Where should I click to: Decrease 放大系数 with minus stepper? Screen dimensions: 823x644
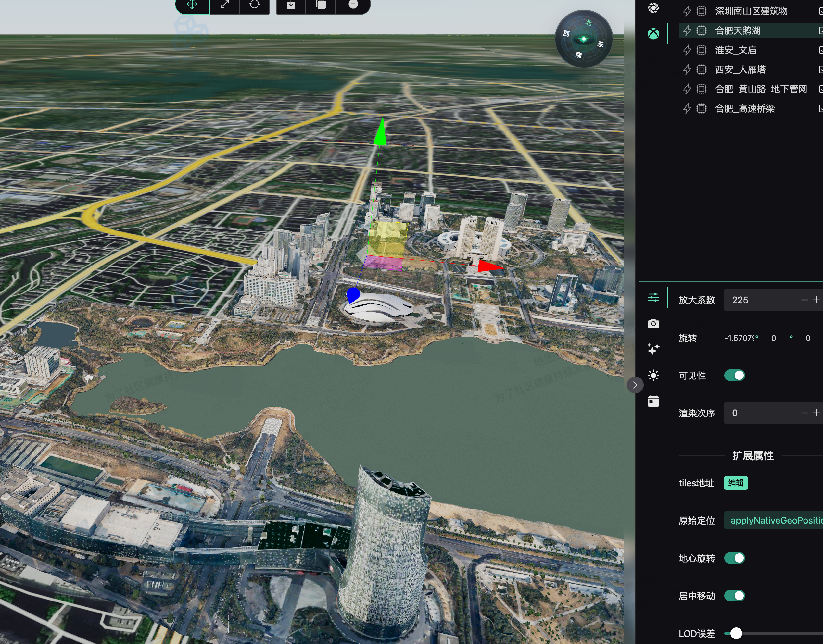[804, 300]
